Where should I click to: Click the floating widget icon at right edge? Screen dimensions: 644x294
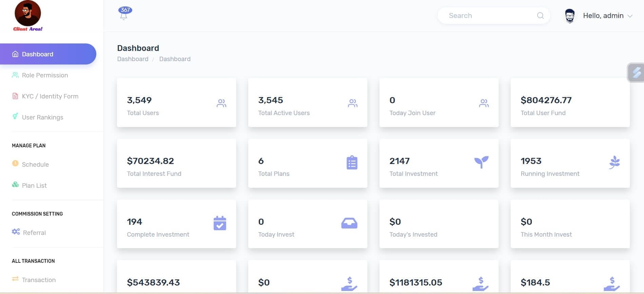636,72
